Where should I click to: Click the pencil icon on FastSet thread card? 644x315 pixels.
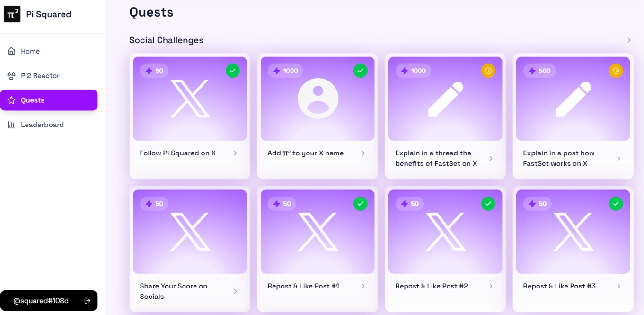445,99
